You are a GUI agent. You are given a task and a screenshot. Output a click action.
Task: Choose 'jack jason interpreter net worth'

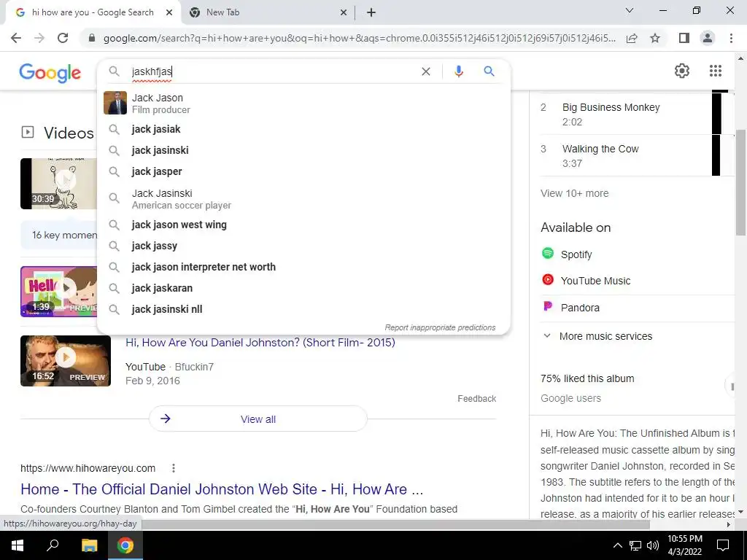click(x=303, y=267)
